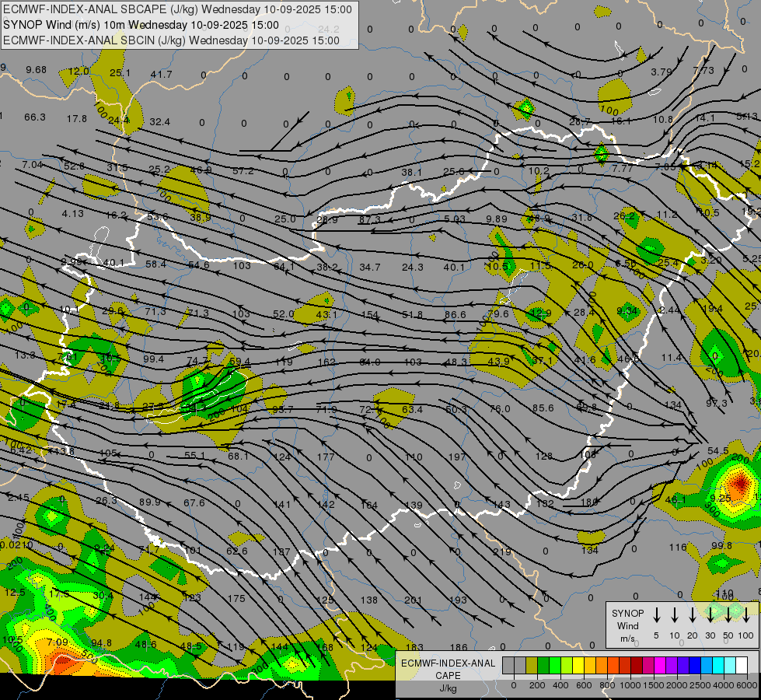Click the map value 99.4
The image size is (761, 700).
point(153,359)
